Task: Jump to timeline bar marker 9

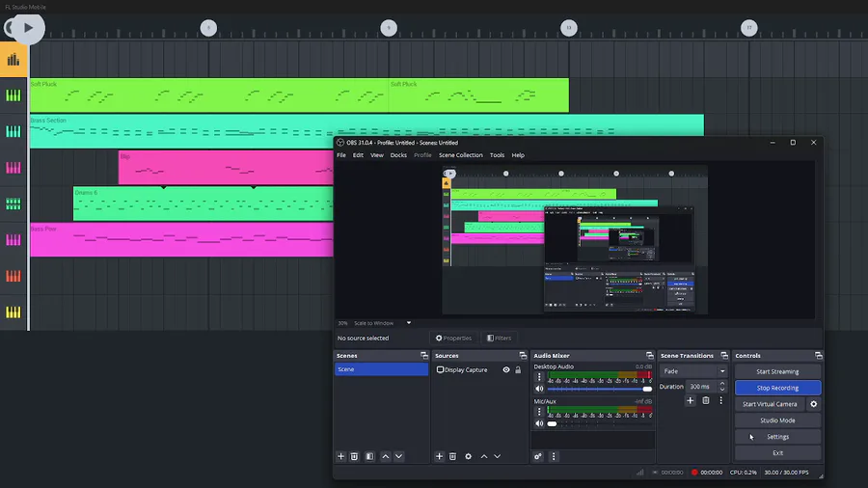Action: click(x=389, y=28)
